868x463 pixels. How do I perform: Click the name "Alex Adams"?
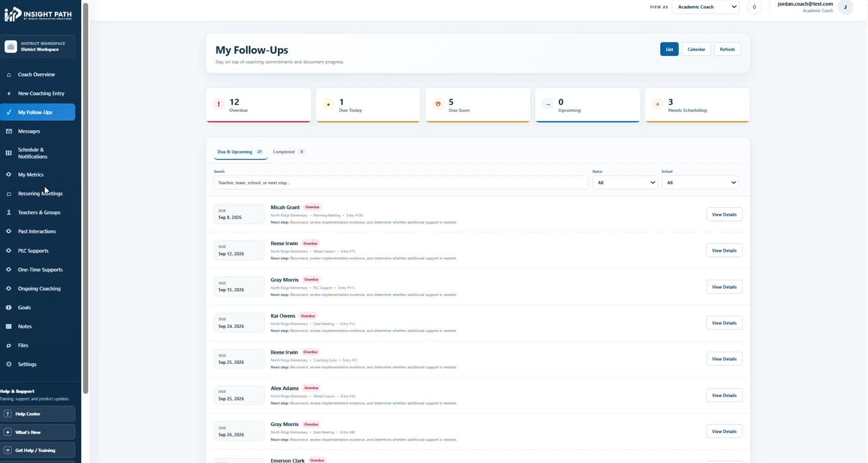(x=285, y=388)
